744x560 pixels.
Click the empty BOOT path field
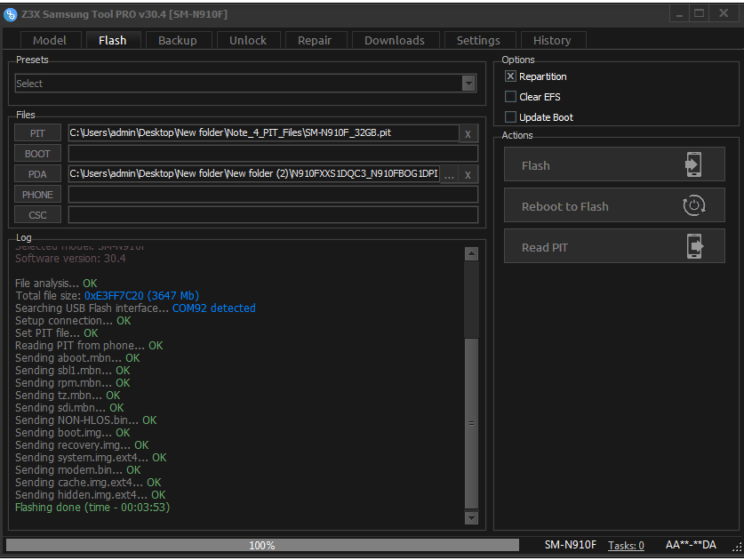(x=273, y=154)
